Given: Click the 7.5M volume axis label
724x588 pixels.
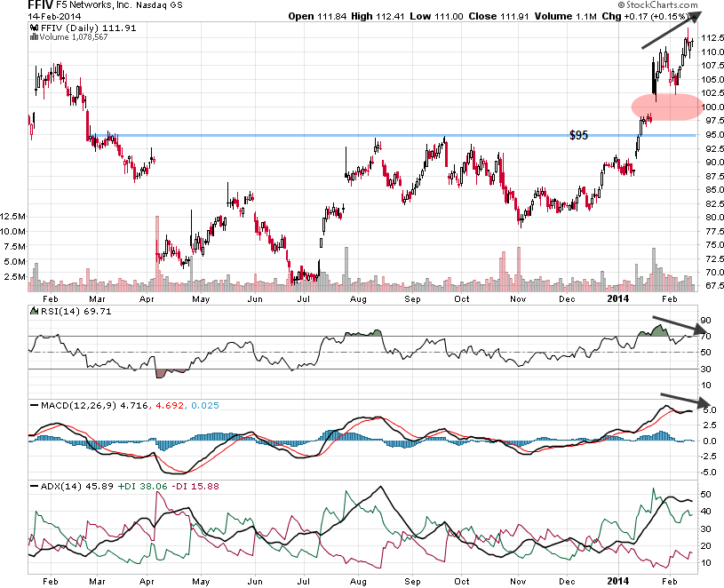Looking at the screenshot, I should coord(15,247).
